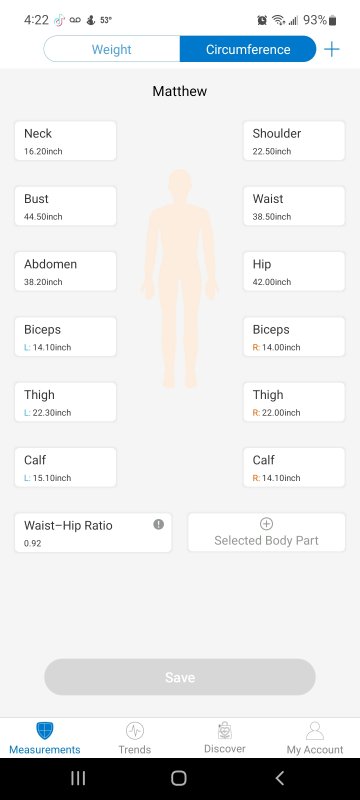The image size is (360, 800).
Task: Edit the Shoulder 22.50inch field
Action: click(x=294, y=141)
